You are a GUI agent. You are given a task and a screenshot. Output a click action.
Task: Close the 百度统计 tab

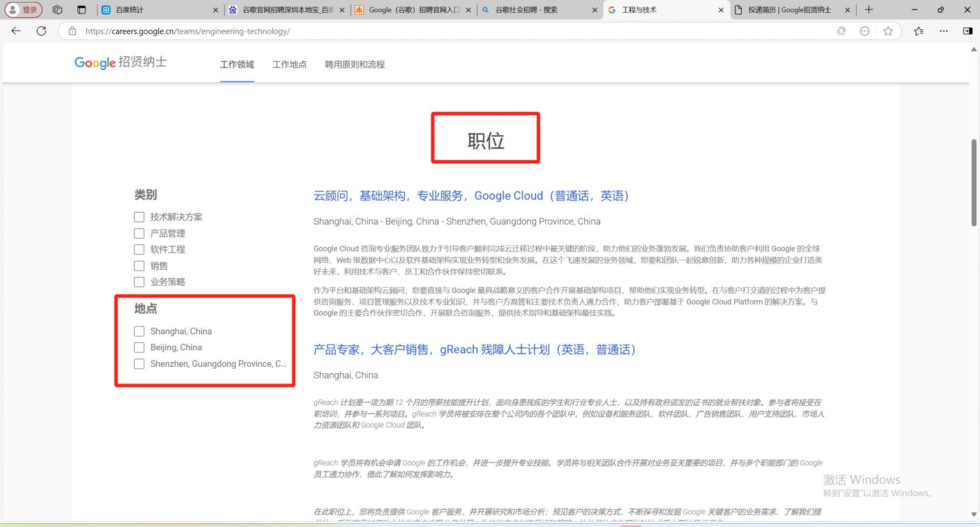coord(215,10)
